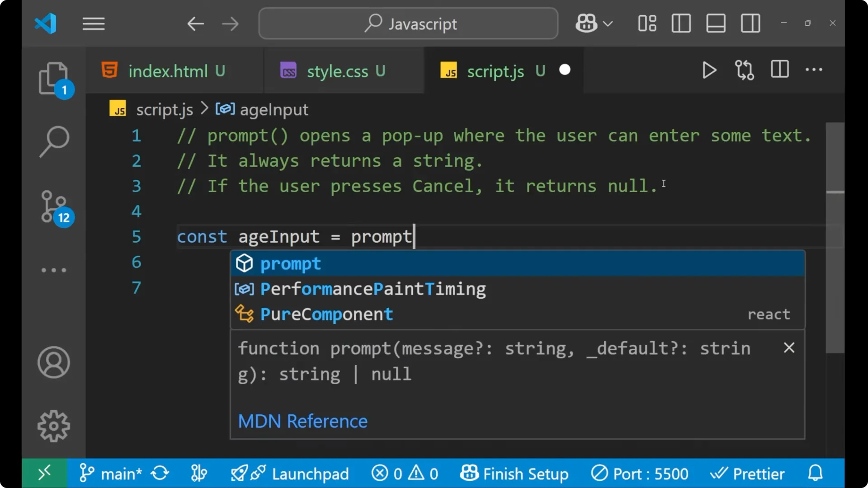Image resolution: width=868 pixels, height=488 pixels.
Task: Open the remote connection indicator
Action: (44, 473)
